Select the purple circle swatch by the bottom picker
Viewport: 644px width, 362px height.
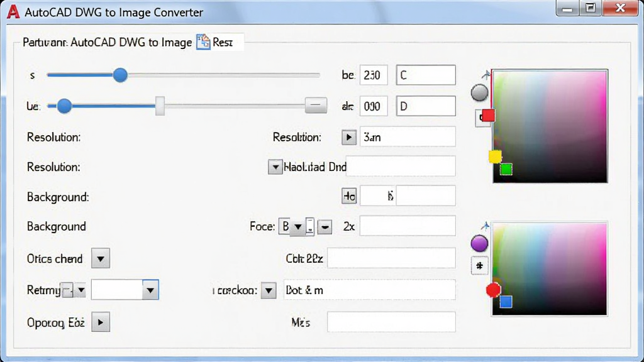(479, 243)
